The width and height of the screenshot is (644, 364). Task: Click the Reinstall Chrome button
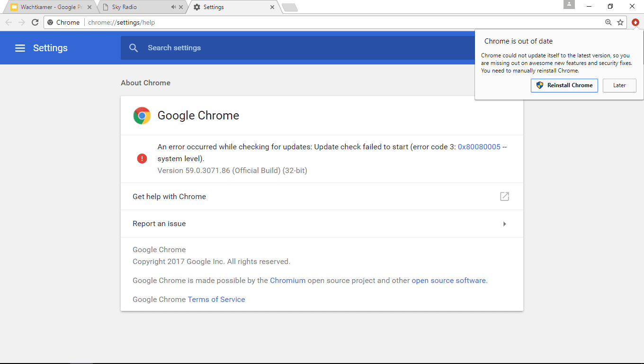564,85
